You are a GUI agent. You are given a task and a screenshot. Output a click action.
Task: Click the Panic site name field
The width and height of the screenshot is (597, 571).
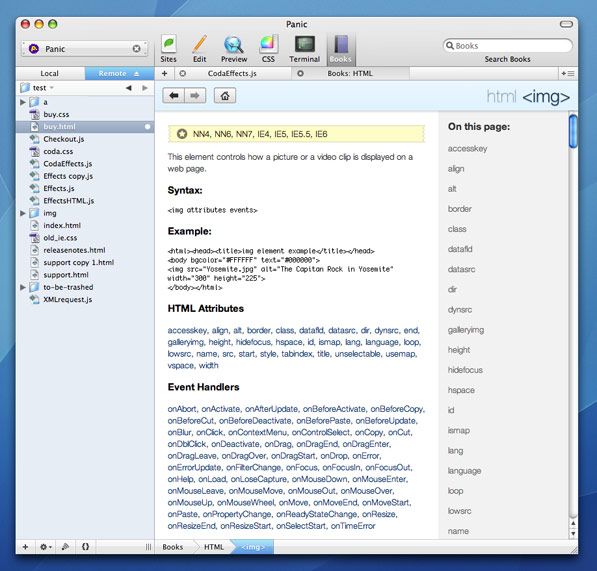(85, 49)
